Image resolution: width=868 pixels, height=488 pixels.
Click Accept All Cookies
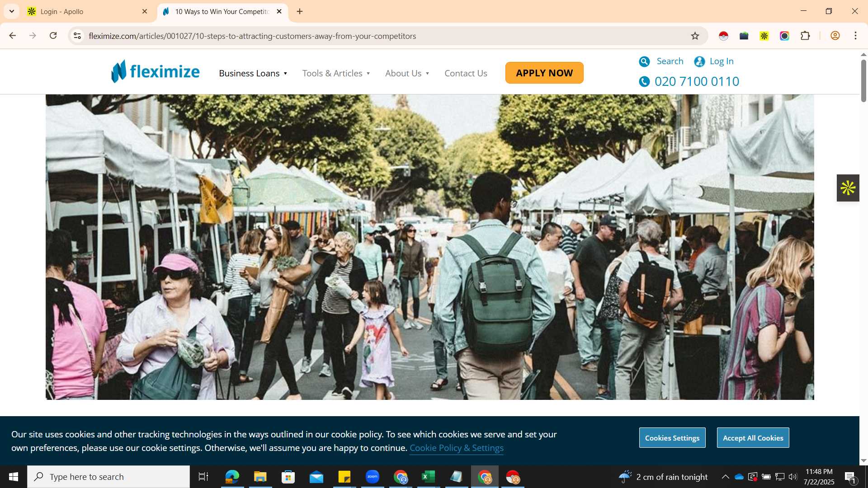coord(753,438)
